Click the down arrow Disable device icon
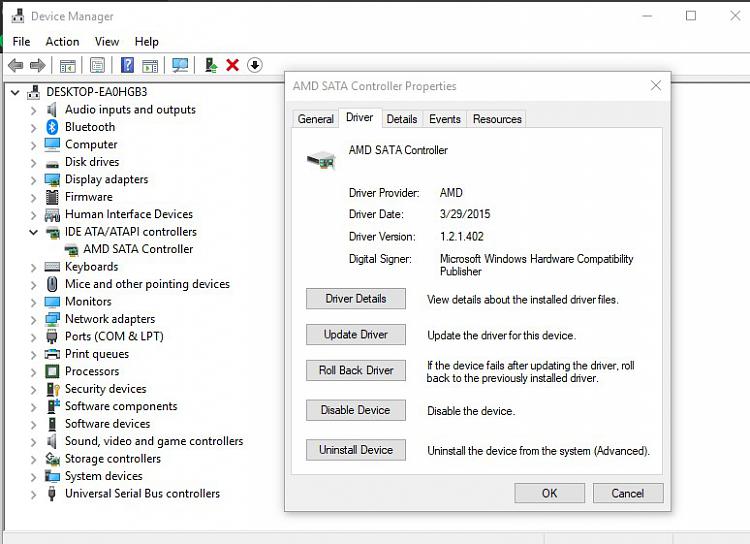This screenshot has width=750, height=544. 255,65
